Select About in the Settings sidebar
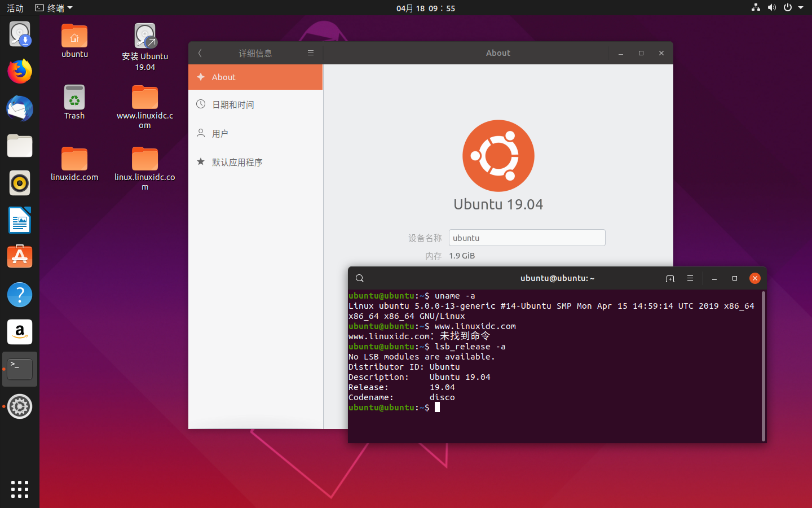 coord(255,77)
